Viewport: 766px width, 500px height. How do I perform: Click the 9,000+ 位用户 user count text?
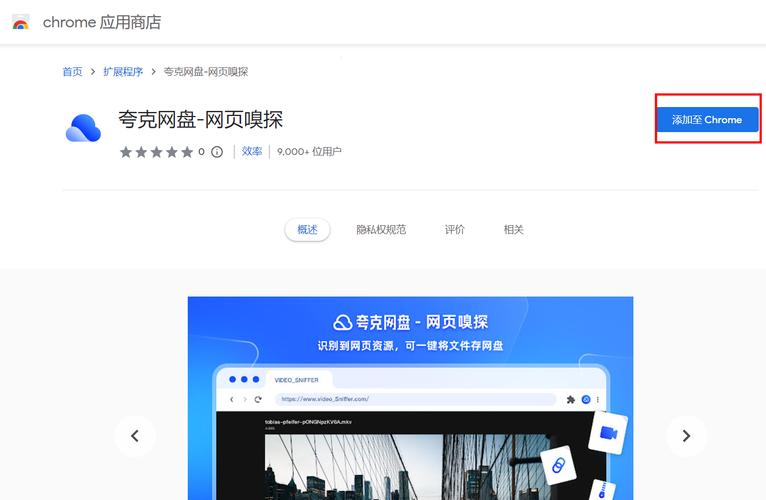click(x=309, y=152)
